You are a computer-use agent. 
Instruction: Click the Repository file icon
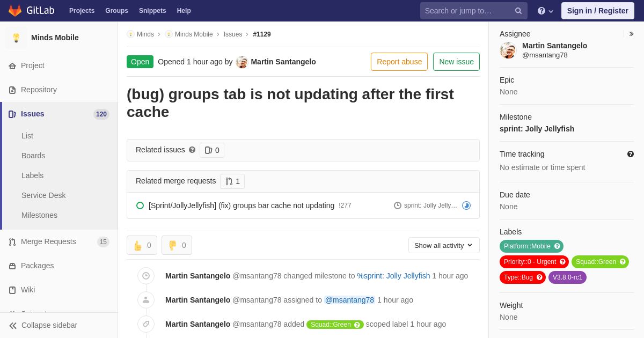tap(12, 90)
